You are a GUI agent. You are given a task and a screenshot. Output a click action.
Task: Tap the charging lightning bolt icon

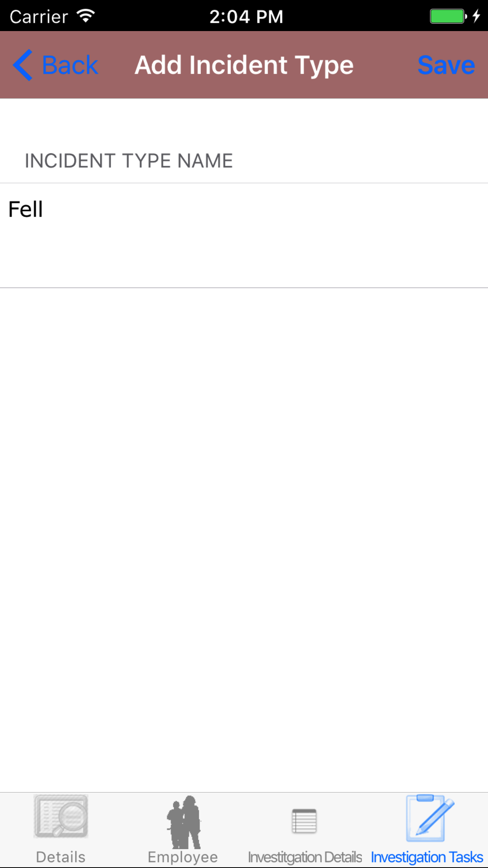[476, 17]
